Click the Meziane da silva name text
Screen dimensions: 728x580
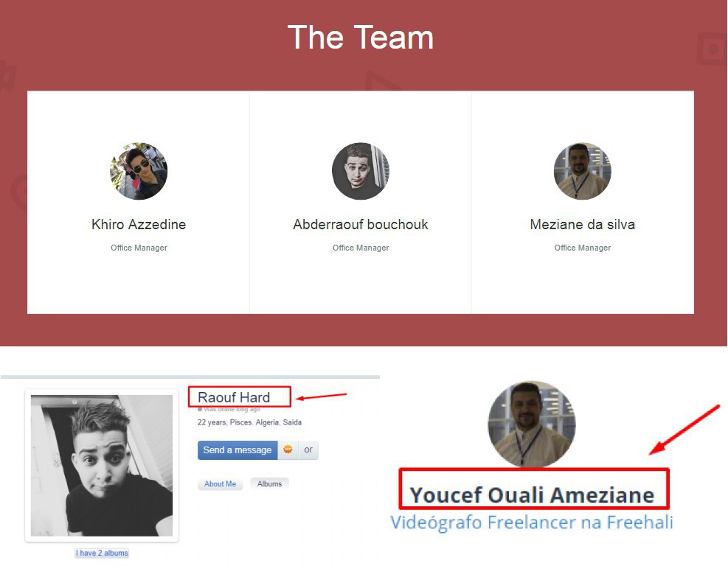coord(582,225)
